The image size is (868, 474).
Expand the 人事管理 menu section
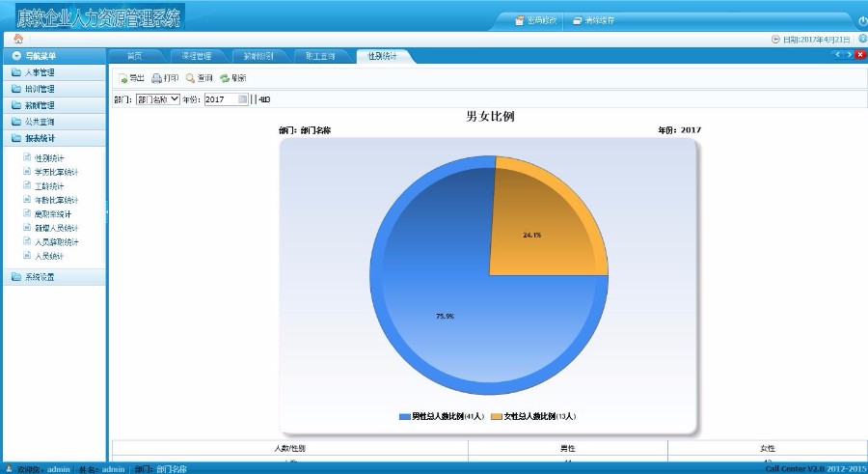[52, 72]
